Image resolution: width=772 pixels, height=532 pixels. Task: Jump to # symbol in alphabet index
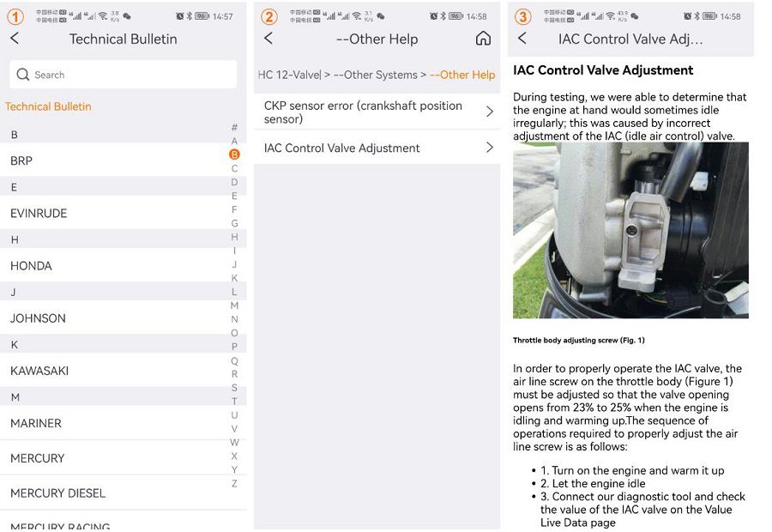[234, 128]
